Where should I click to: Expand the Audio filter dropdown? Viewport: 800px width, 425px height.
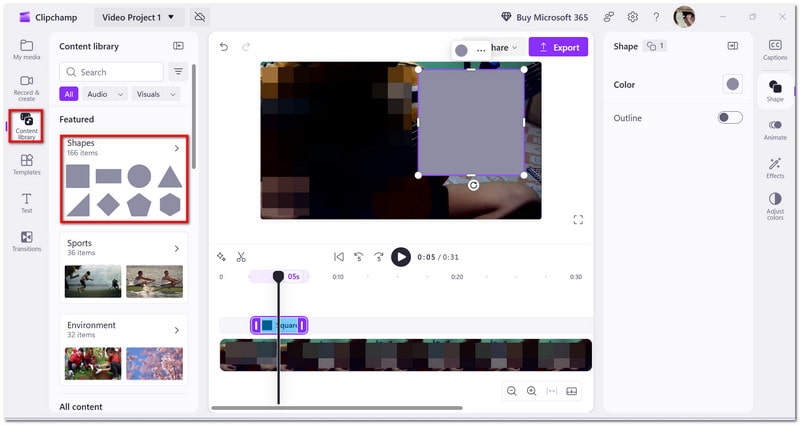[105, 94]
